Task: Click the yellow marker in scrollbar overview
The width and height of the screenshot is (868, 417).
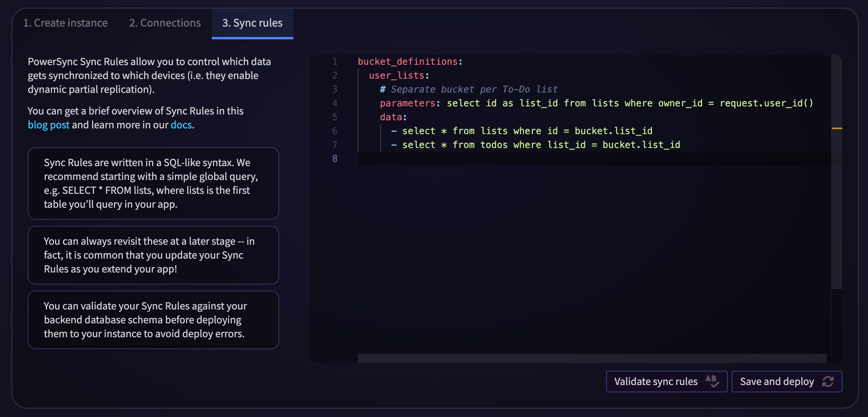Action: point(837,128)
